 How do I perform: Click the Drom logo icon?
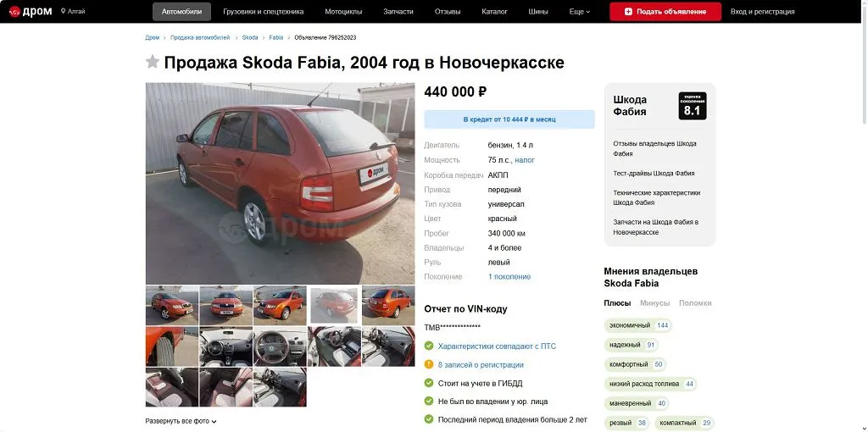tap(14, 12)
